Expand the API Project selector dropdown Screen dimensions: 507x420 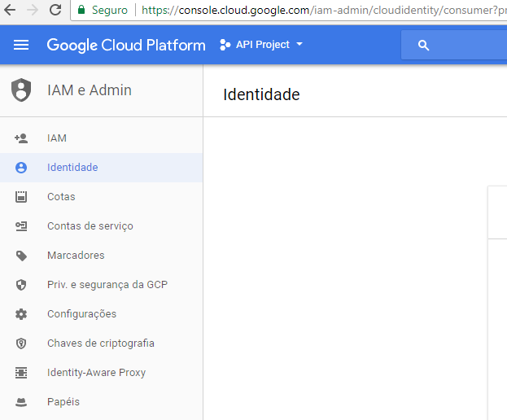pyautogui.click(x=261, y=45)
